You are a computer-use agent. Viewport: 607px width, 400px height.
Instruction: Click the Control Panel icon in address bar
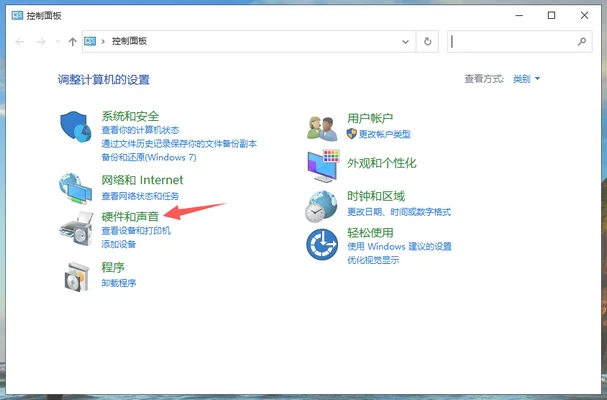90,41
